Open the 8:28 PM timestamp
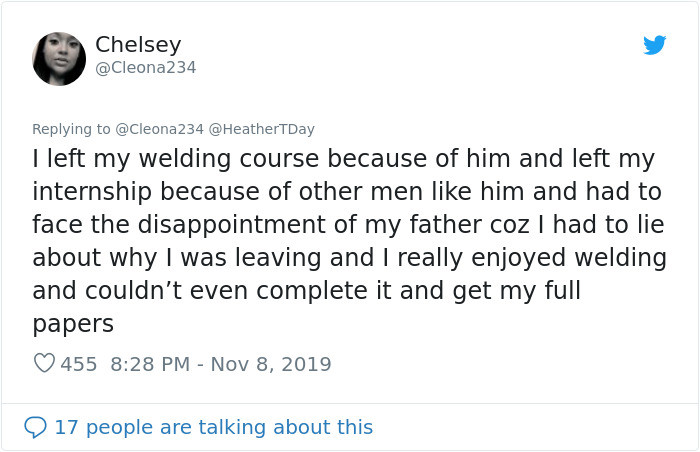The width and height of the screenshot is (700, 452). [x=149, y=364]
